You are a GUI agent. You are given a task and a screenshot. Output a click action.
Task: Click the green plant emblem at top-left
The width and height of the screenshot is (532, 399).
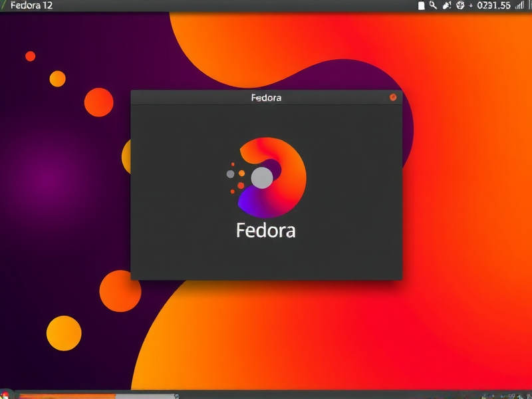coord(3,5)
